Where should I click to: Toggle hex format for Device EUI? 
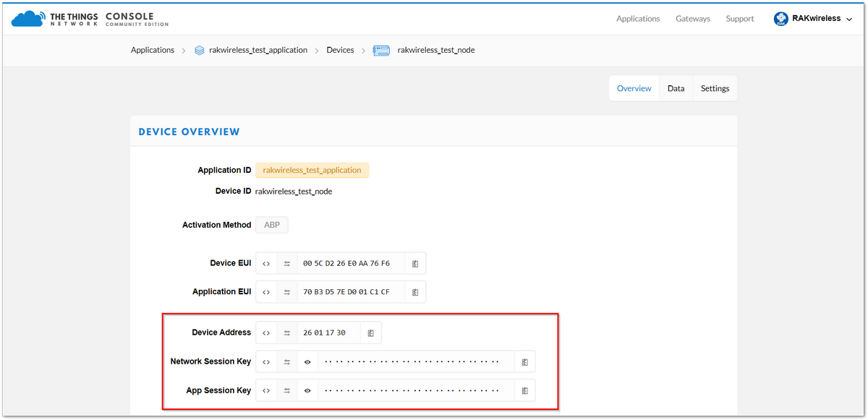266,264
